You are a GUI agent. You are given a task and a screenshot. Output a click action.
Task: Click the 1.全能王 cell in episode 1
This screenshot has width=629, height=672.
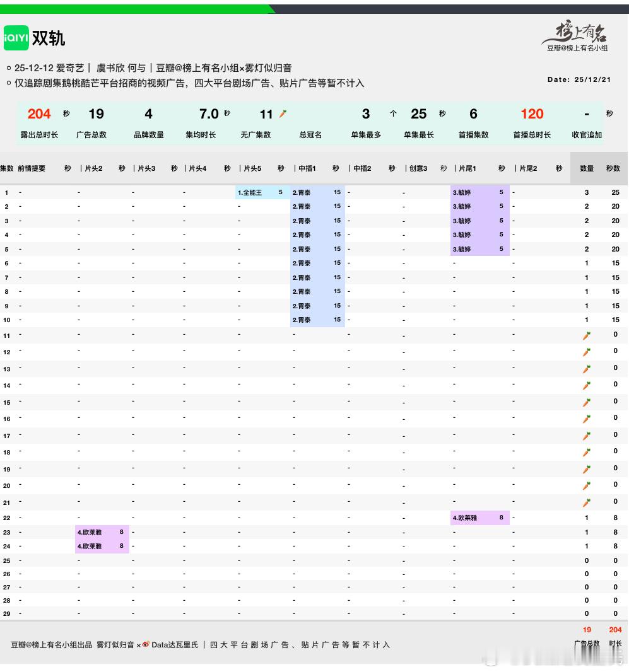pos(262,192)
